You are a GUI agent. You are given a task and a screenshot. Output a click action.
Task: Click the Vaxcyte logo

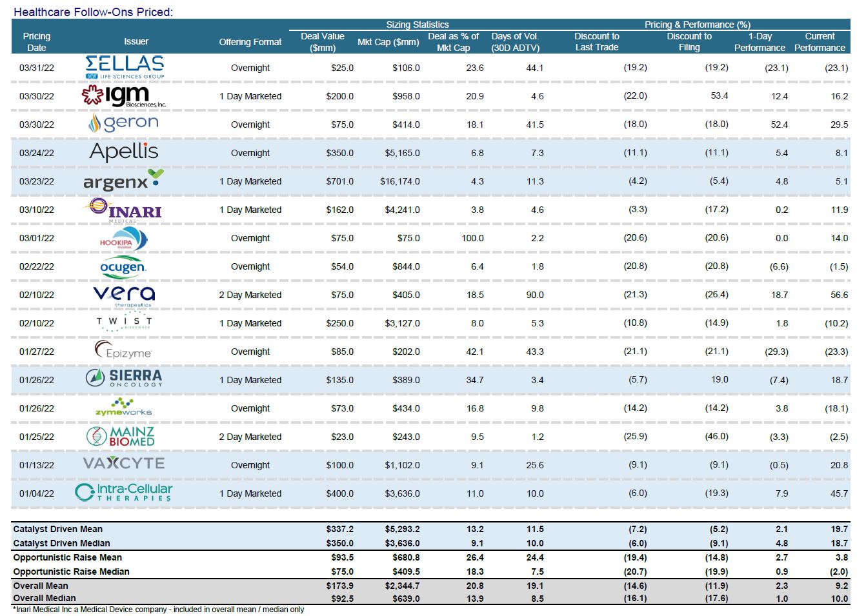pos(124,464)
